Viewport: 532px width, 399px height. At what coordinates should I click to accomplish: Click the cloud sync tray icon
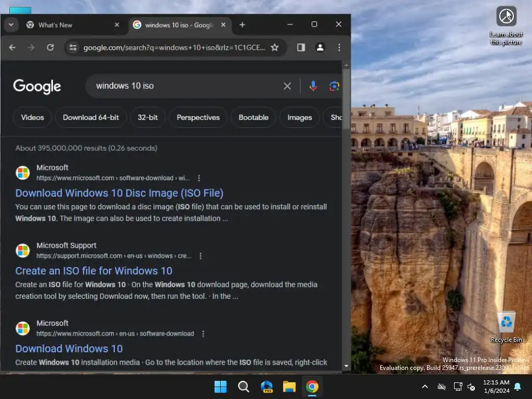tap(442, 387)
